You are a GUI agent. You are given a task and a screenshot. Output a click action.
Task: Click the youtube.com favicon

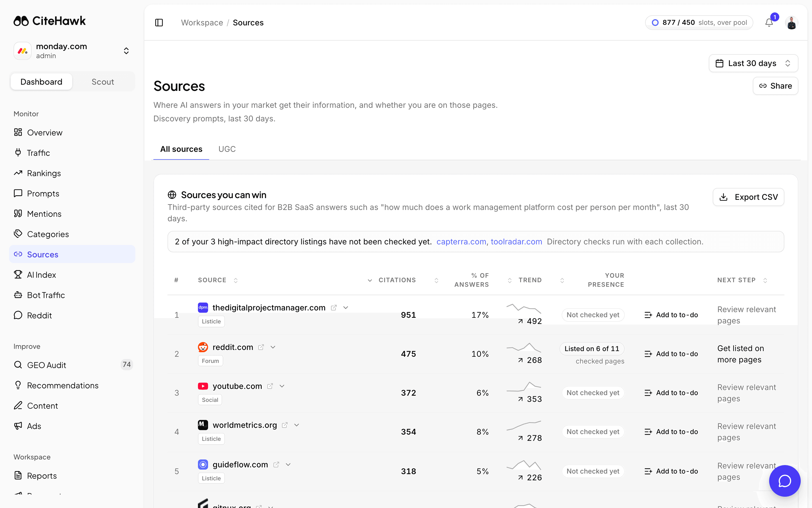(203, 386)
